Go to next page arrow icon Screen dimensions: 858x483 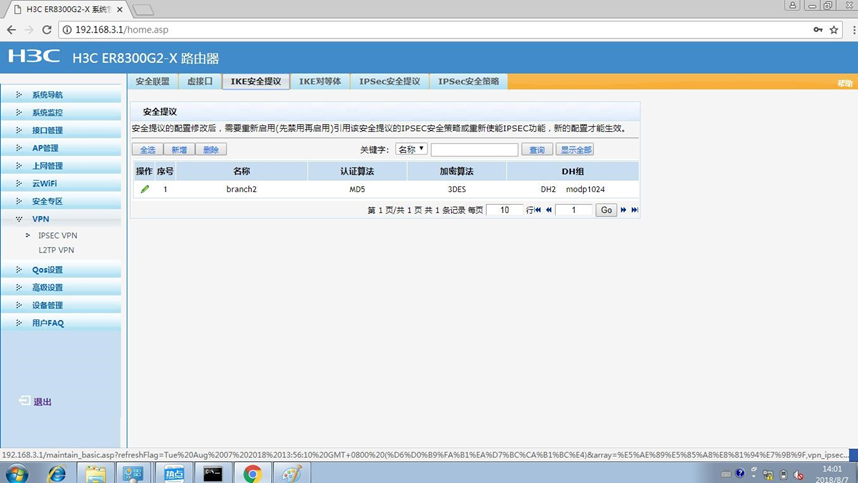(623, 210)
